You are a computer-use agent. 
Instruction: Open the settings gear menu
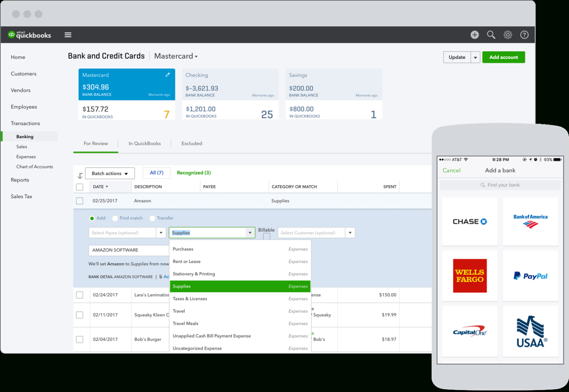[x=508, y=35]
